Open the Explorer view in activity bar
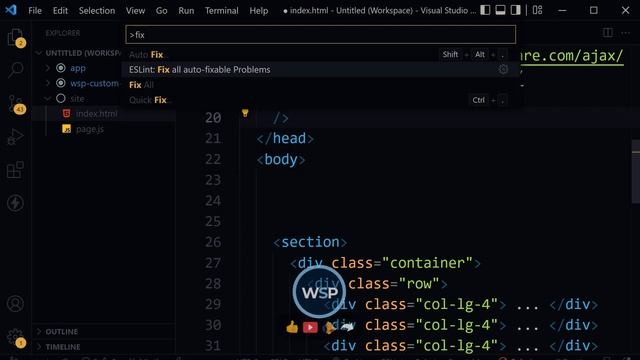The height and width of the screenshot is (360, 640). [x=16, y=37]
